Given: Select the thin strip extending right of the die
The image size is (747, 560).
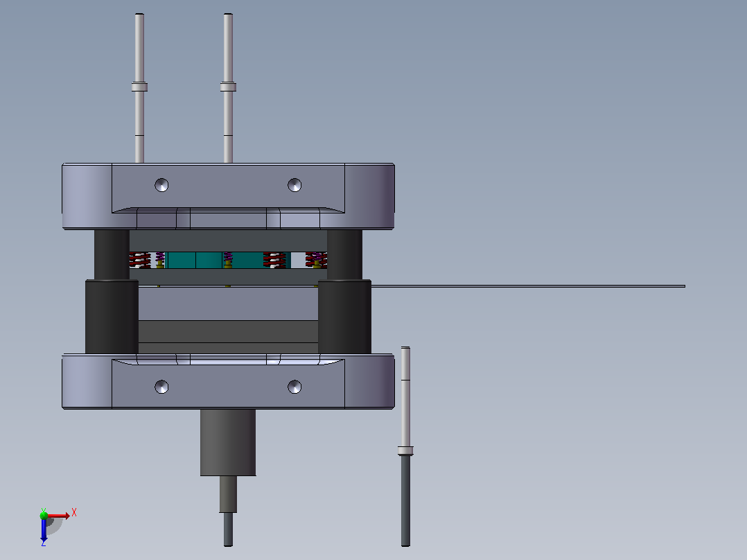Looking at the screenshot, I should [528, 286].
